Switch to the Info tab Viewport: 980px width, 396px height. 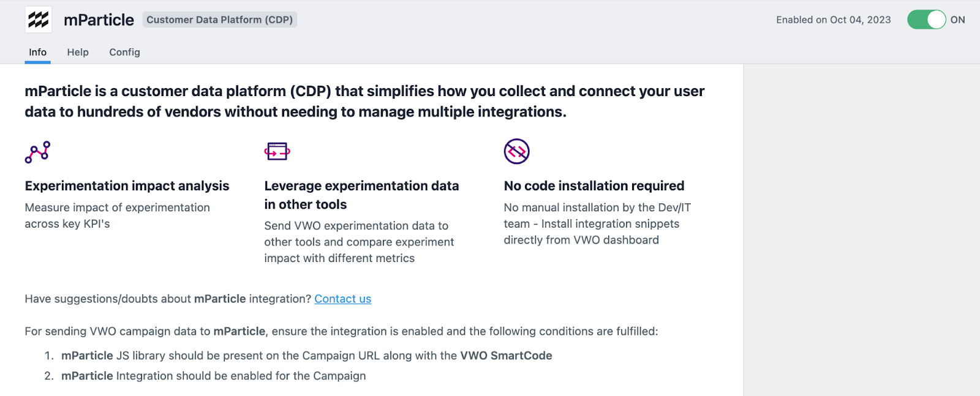point(37,52)
